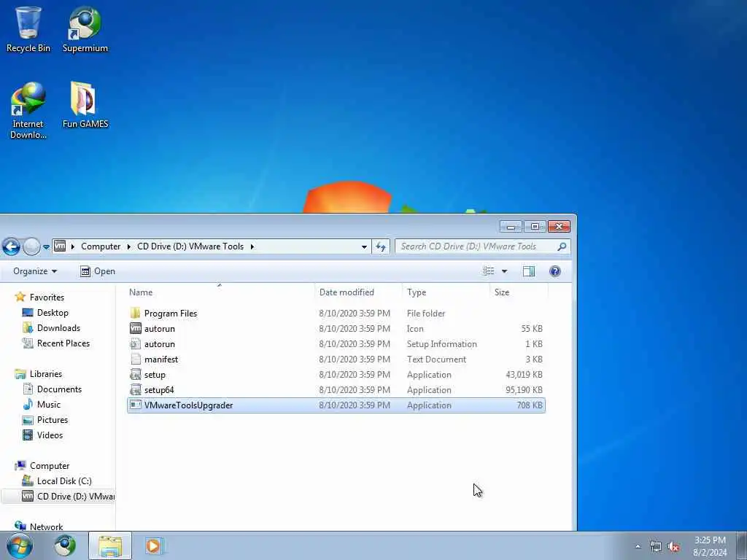The height and width of the screenshot is (560, 747).
Task: Click the 95,190 KB size value
Action: [x=524, y=389]
